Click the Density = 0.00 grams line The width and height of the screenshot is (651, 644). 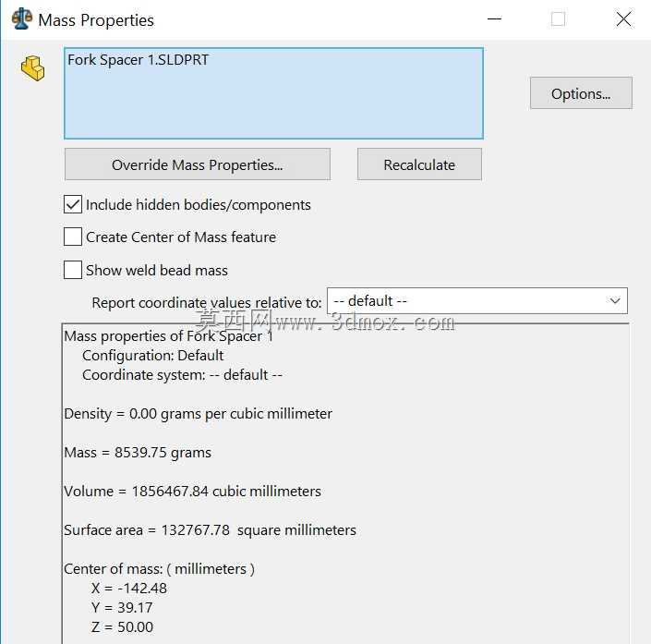click(198, 414)
